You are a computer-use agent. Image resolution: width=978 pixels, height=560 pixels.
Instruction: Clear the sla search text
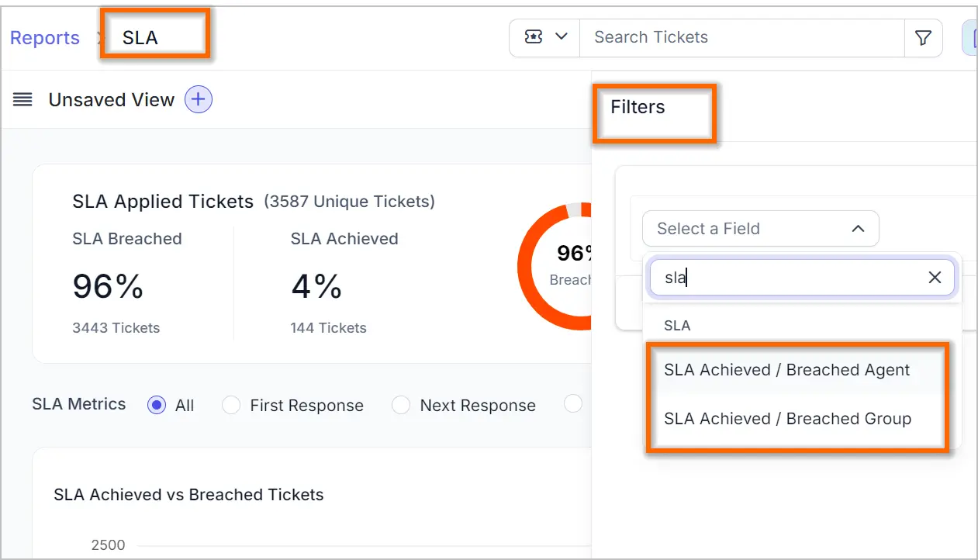coord(935,278)
